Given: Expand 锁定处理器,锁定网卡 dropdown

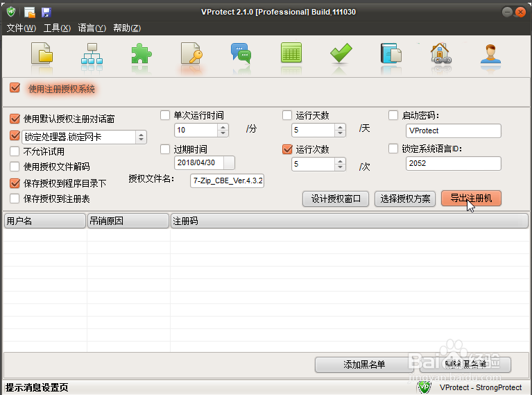Looking at the screenshot, I should click(x=141, y=137).
